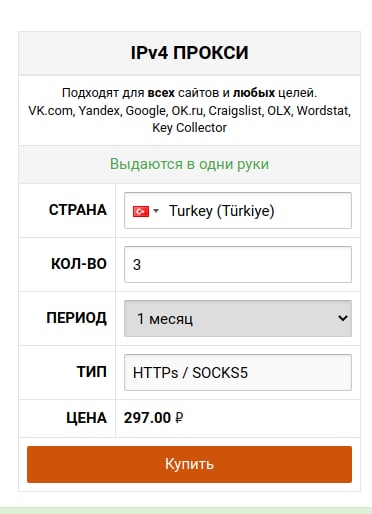Click the 297.00 price value
This screenshot has width=372, height=514.
(x=147, y=418)
